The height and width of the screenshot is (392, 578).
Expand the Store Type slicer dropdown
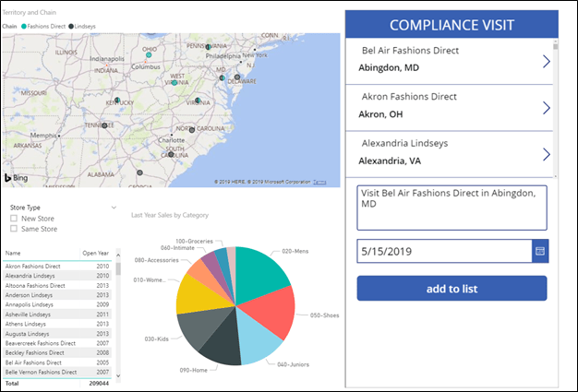(x=114, y=208)
